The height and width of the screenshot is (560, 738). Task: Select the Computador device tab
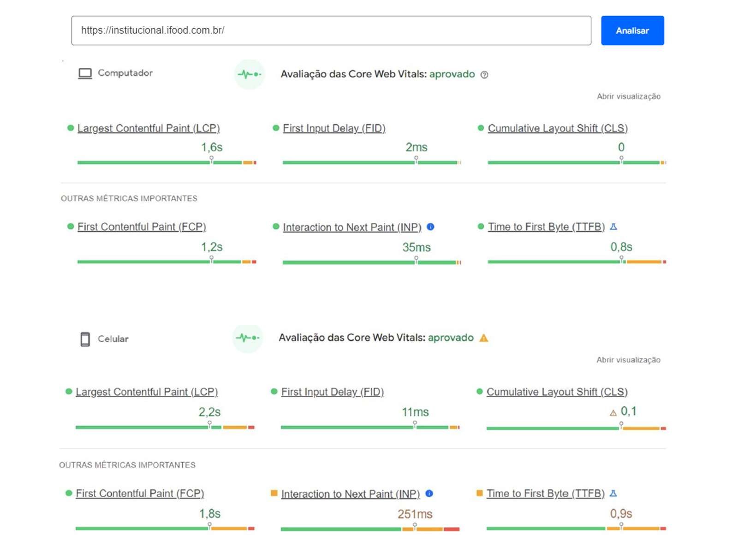[x=115, y=73]
